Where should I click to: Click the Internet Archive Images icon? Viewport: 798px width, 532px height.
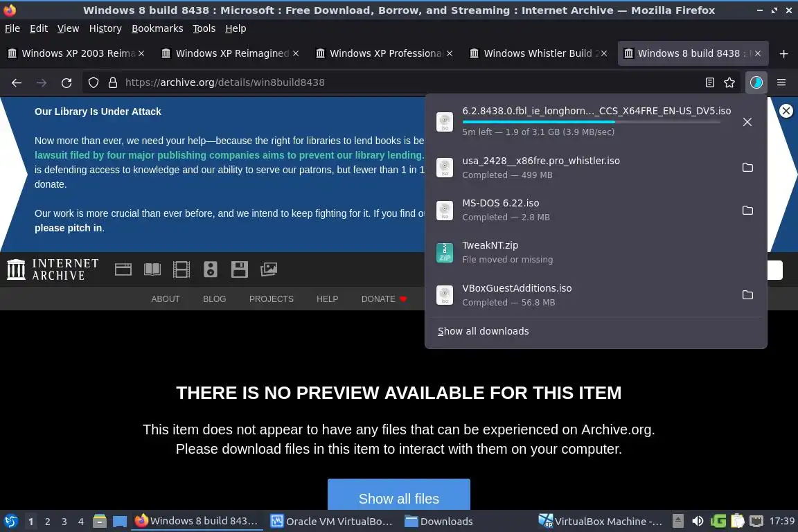pyautogui.click(x=269, y=269)
